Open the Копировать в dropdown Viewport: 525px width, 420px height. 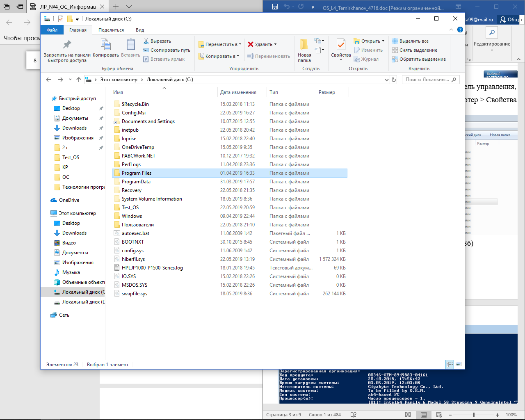click(219, 56)
